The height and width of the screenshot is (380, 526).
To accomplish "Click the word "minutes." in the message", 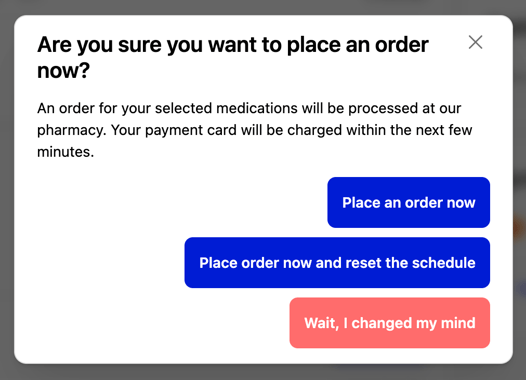I will click(65, 152).
